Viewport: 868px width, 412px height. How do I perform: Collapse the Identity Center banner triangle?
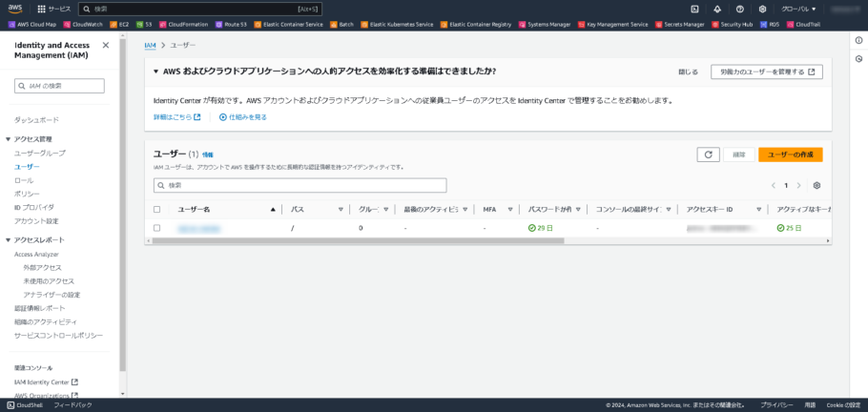point(156,72)
